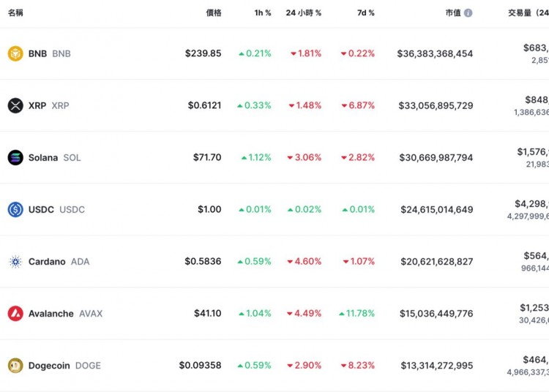Open the BNB coin name link
Screen dimensions: 549x392
[x=49, y=53]
